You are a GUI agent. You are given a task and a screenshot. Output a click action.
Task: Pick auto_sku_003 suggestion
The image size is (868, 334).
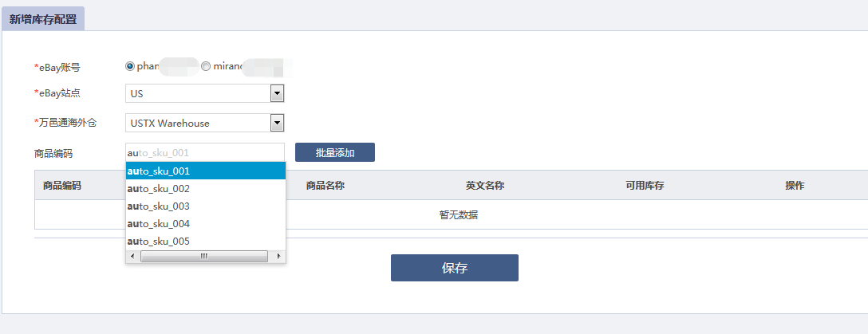point(205,206)
